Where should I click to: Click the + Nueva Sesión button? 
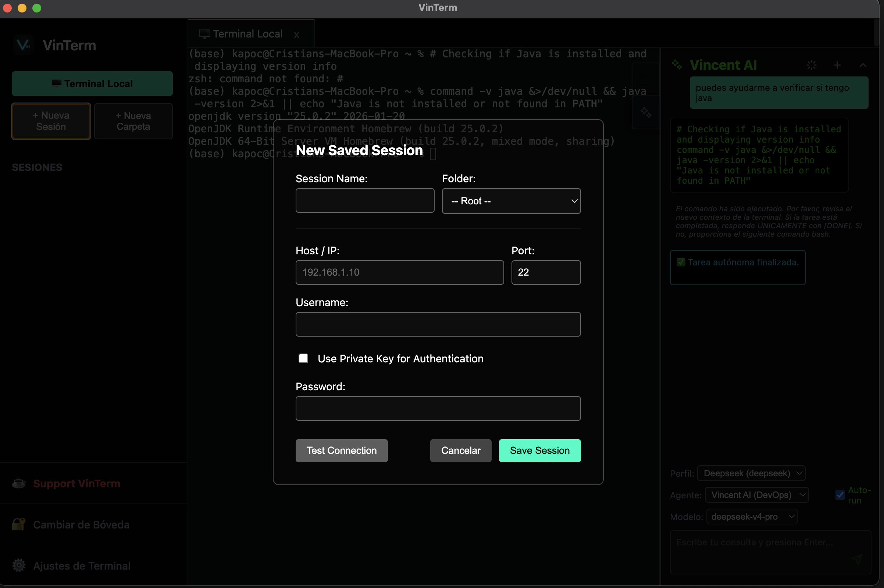pyautogui.click(x=51, y=121)
